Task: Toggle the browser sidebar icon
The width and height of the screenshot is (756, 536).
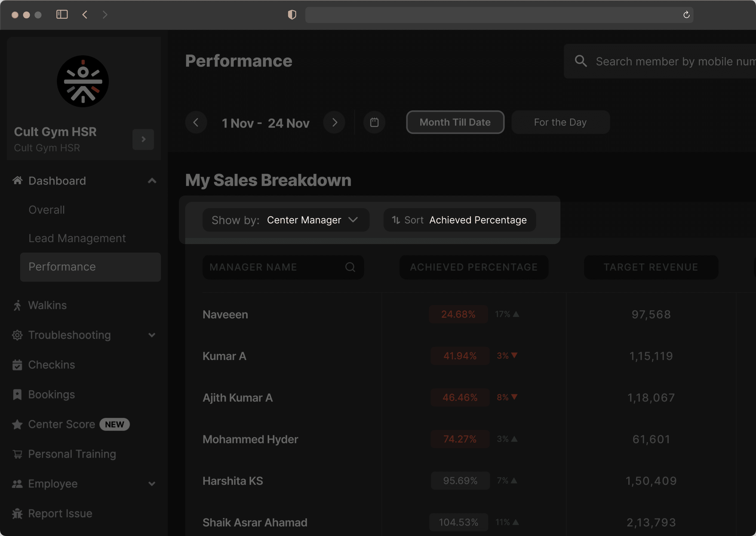Action: point(62,15)
